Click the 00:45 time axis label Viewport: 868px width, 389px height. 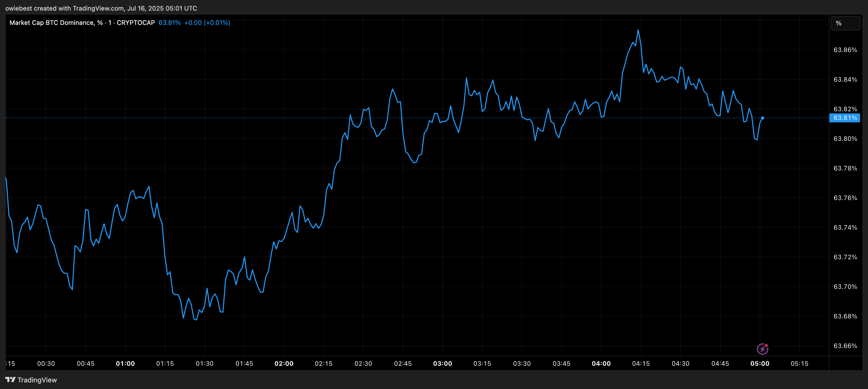(x=86, y=363)
